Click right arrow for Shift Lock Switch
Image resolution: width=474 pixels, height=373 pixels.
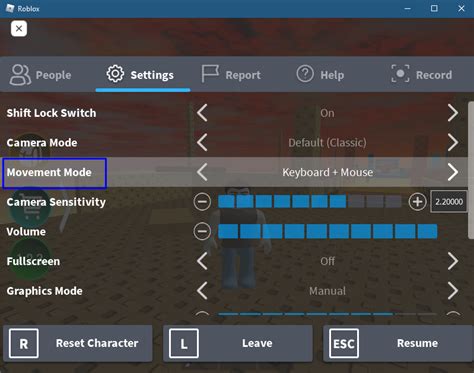coord(453,113)
